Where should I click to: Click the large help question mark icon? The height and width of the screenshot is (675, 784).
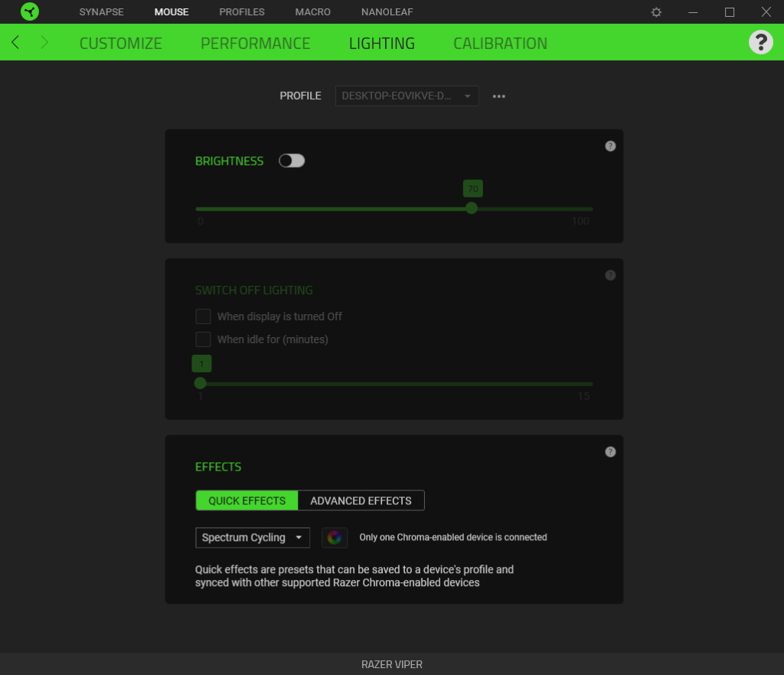pyautogui.click(x=760, y=42)
